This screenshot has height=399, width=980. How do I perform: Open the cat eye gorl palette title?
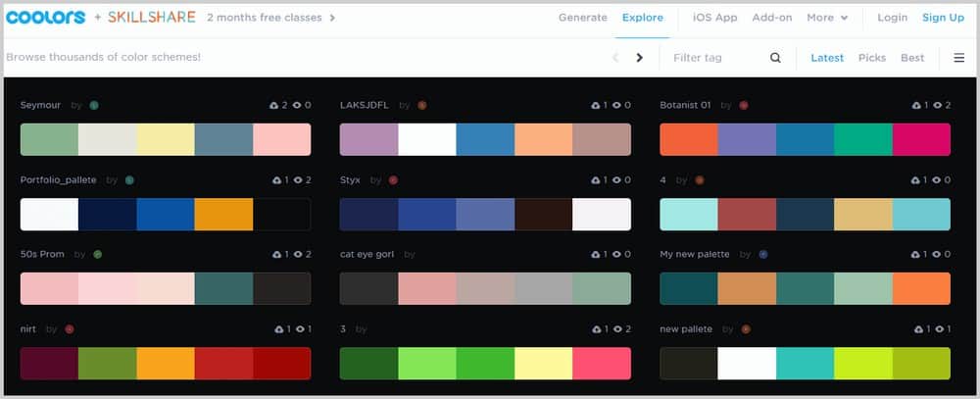click(x=367, y=255)
